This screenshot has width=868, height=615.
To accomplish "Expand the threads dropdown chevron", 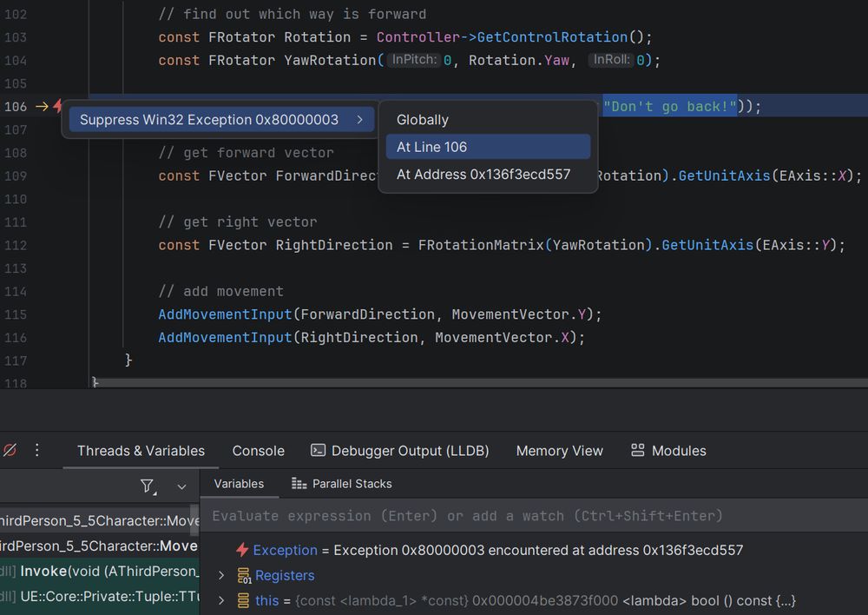I will pos(181,487).
